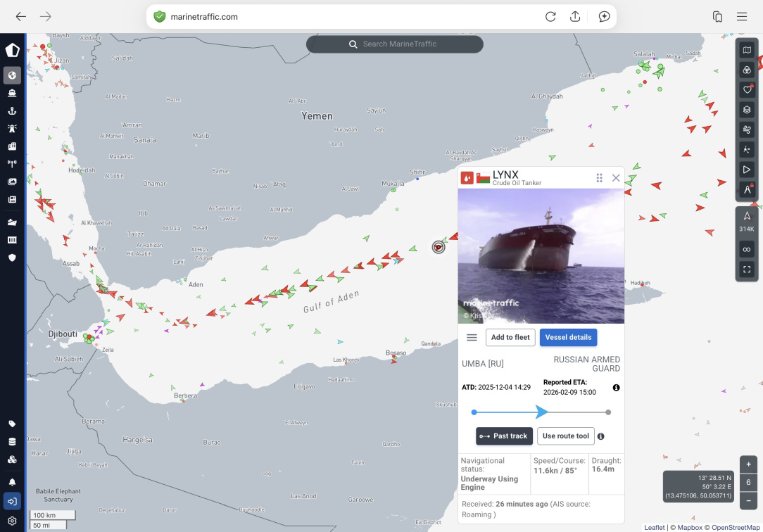Open the settings gear in sidebar
The image size is (763, 532).
pyautogui.click(x=12, y=521)
